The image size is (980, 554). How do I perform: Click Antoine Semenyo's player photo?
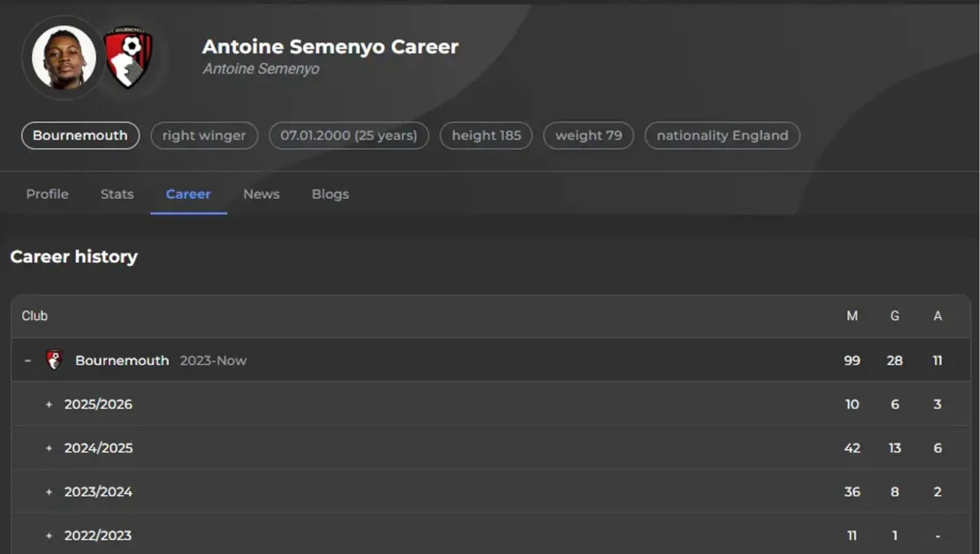(x=63, y=57)
